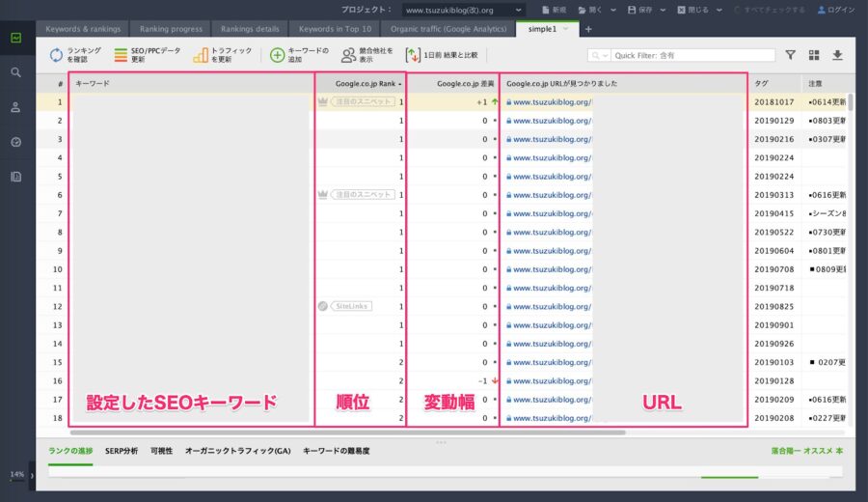Expand the sidebar using the arrow beside 14%
This screenshot has width=868, height=502.
pos(32,475)
